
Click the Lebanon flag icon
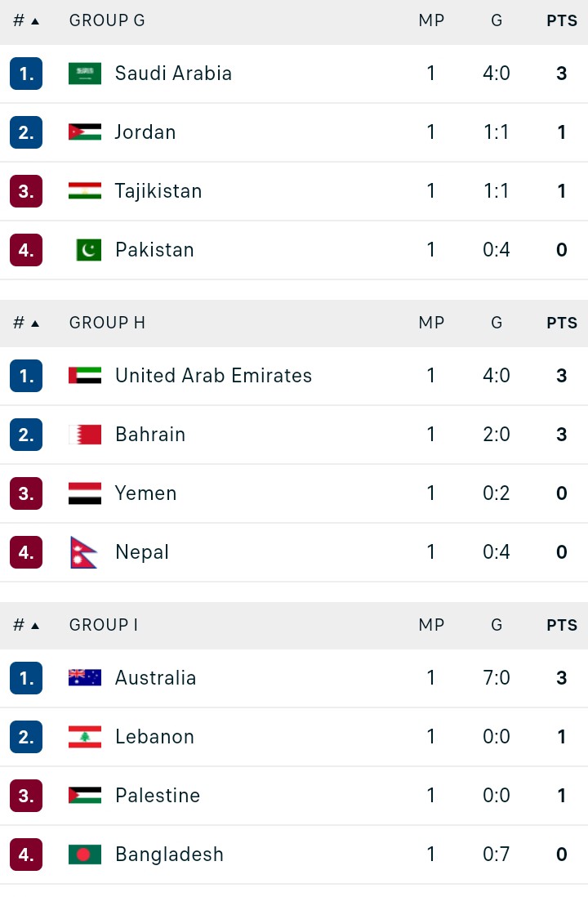pos(85,737)
